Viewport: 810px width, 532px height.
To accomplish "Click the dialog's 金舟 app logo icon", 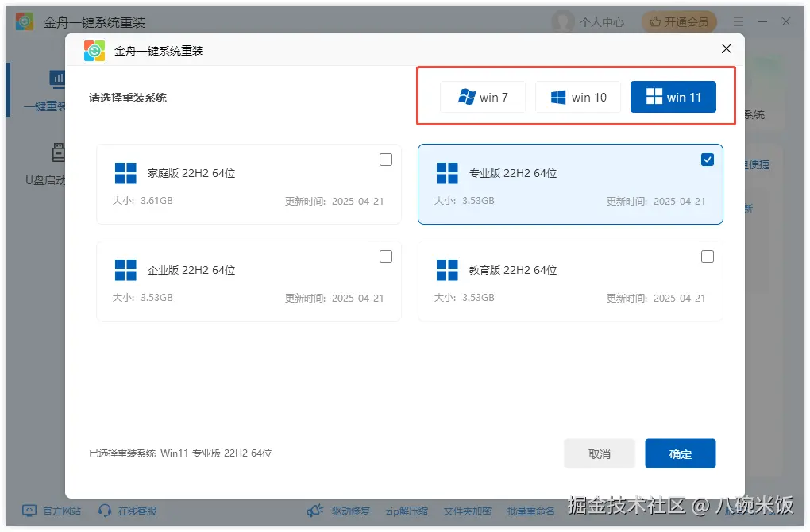I will 94,51.
